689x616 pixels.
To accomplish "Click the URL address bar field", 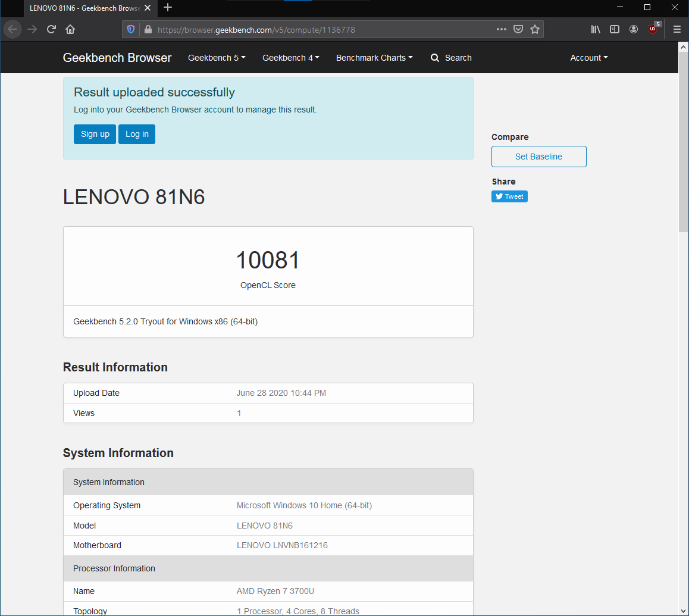I will 321,29.
